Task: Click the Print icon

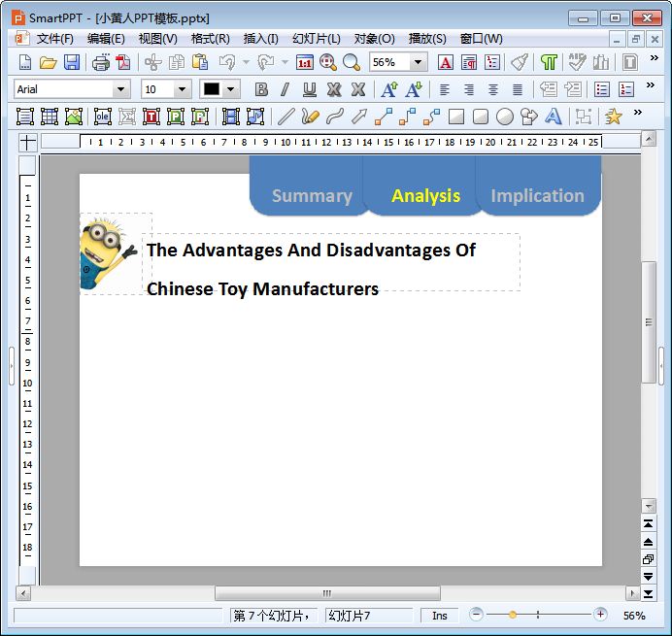Action: point(101,62)
